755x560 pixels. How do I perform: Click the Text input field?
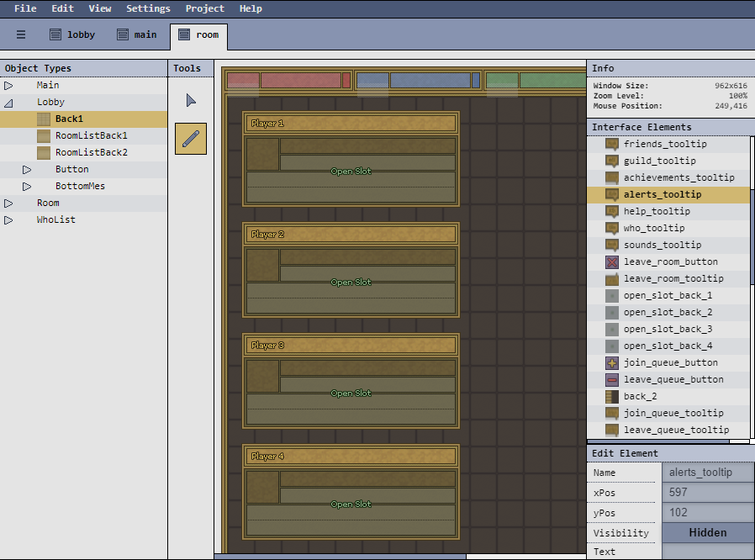click(x=708, y=552)
